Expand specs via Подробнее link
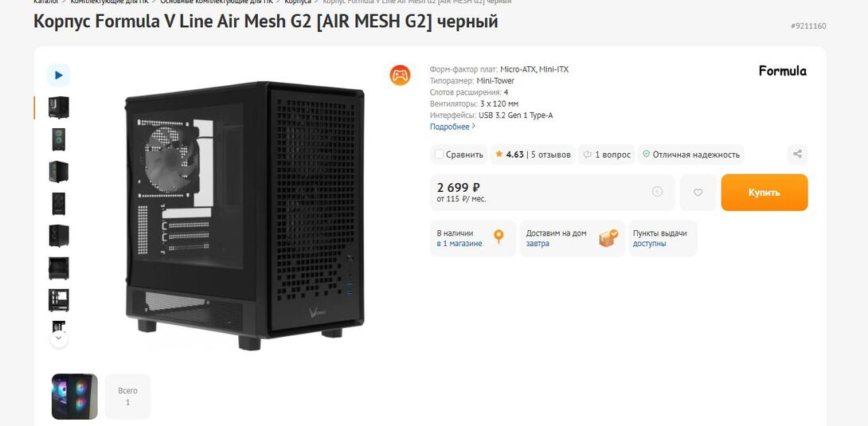The height and width of the screenshot is (426, 868). 452,127
